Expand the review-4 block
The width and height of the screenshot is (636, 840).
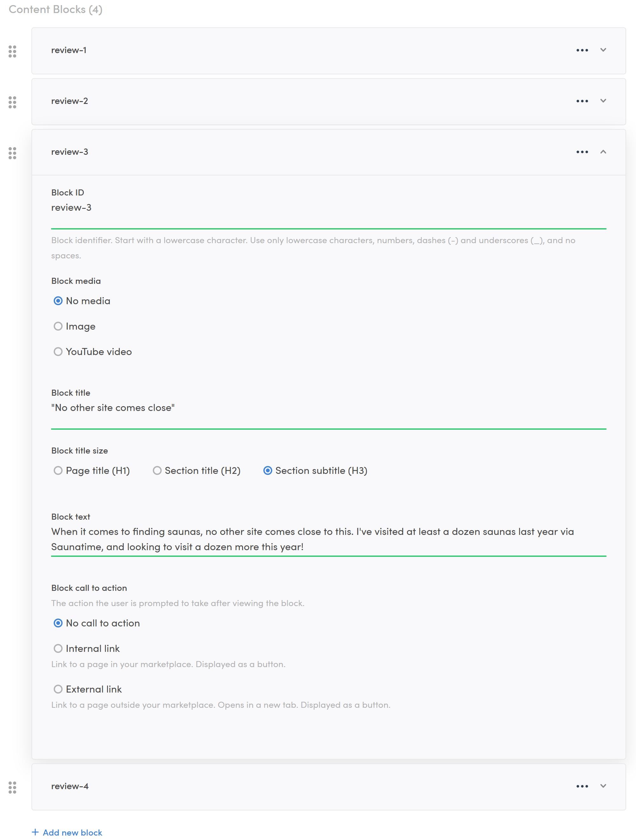(603, 786)
